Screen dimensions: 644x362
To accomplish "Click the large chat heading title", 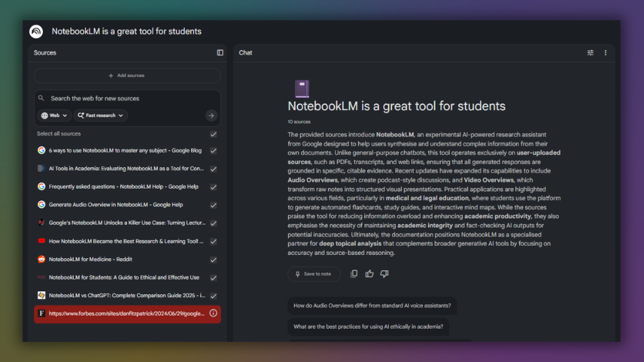I will coord(397,106).
